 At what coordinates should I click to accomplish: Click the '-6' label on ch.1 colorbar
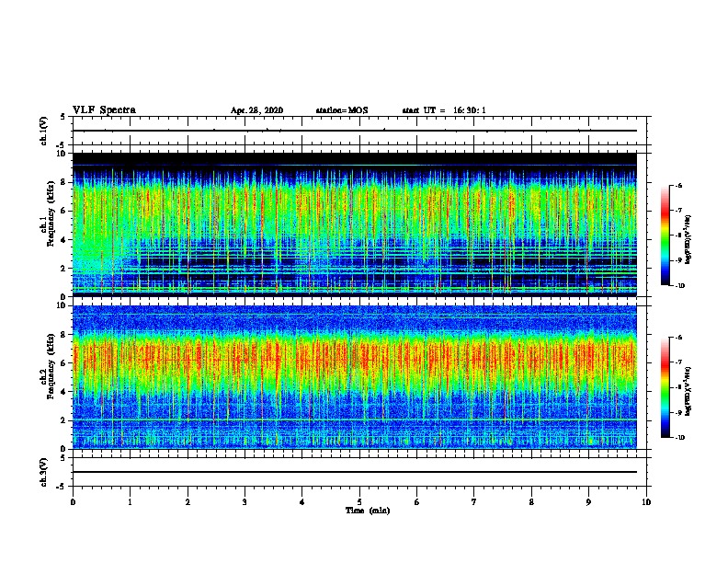678,185
